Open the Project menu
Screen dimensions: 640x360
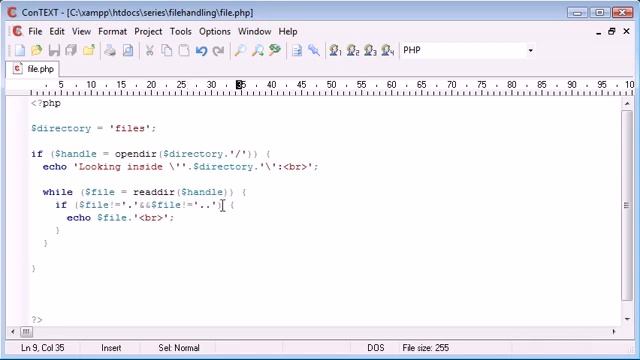pos(148,31)
